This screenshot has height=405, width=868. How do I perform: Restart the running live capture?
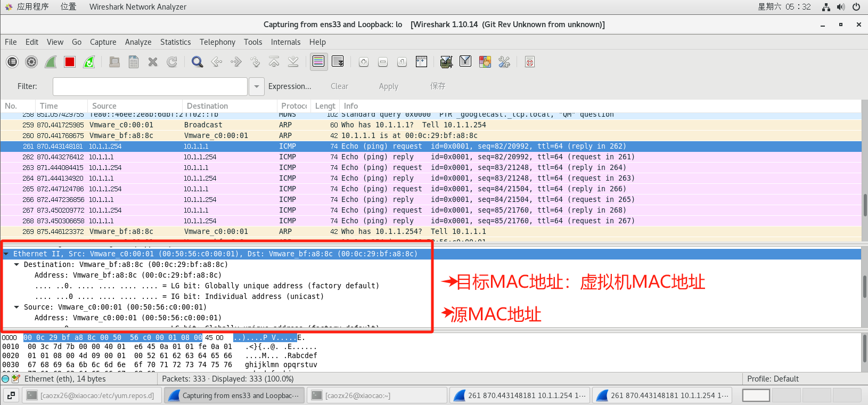click(89, 62)
